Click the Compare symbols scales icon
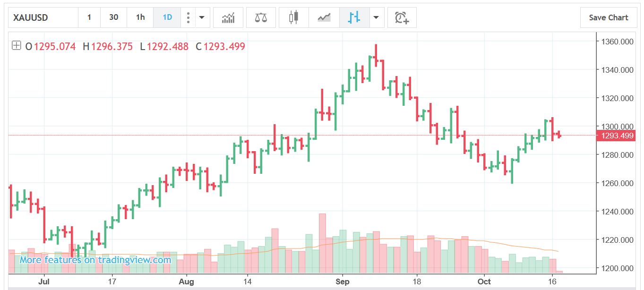Image resolution: width=644 pixels, height=290 pixels. [x=260, y=18]
